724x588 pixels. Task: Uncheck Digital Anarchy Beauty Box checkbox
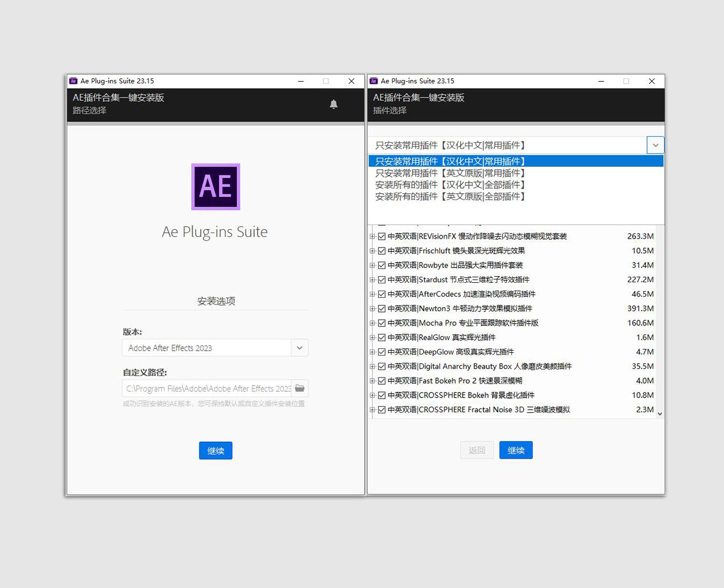point(382,366)
